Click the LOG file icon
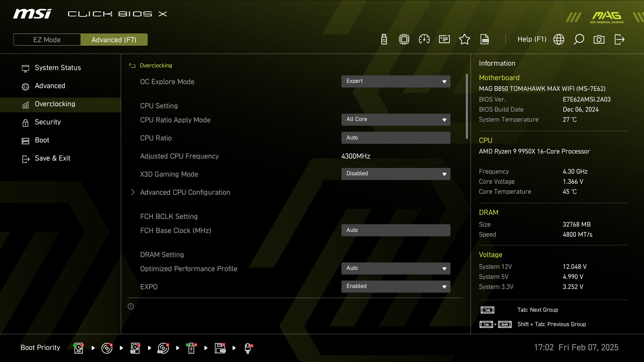Image resolution: width=644 pixels, height=362 pixels. tap(485, 40)
